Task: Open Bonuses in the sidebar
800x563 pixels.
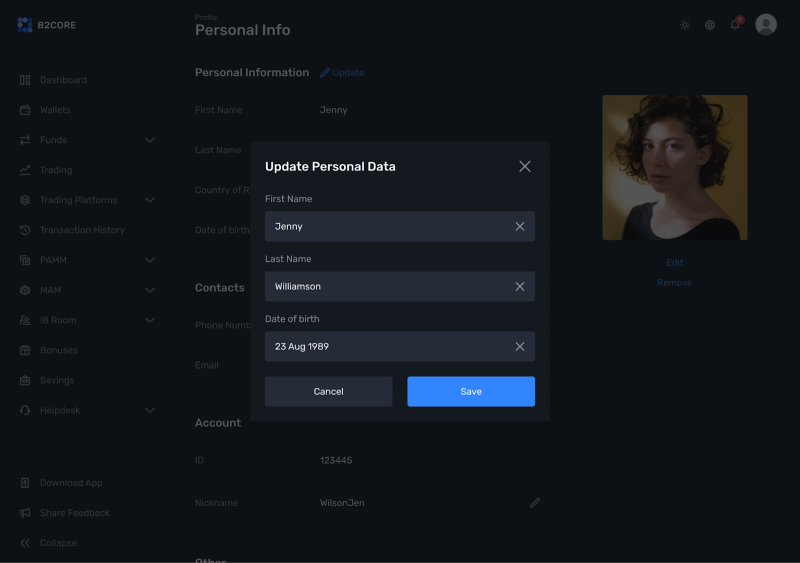Action: pos(59,350)
